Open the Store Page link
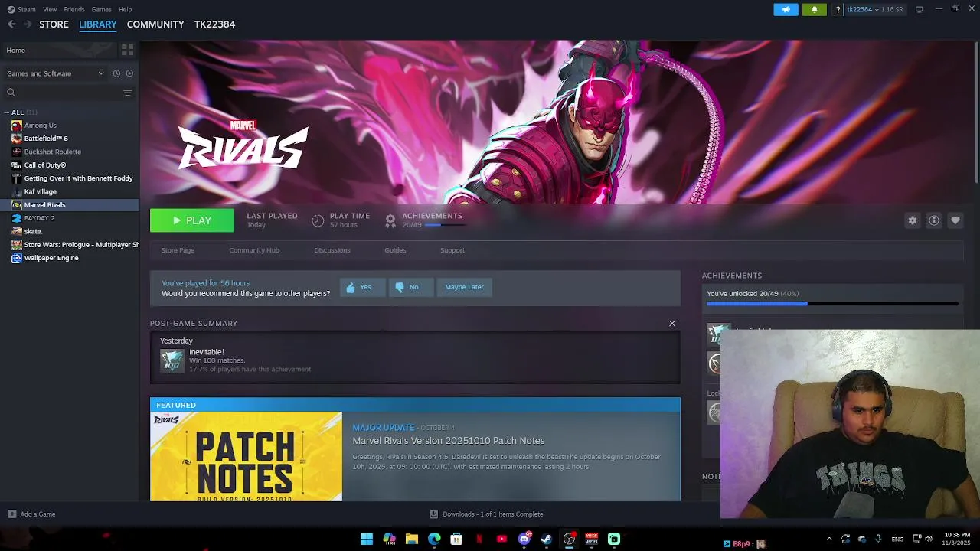The image size is (980, 551). (x=178, y=250)
